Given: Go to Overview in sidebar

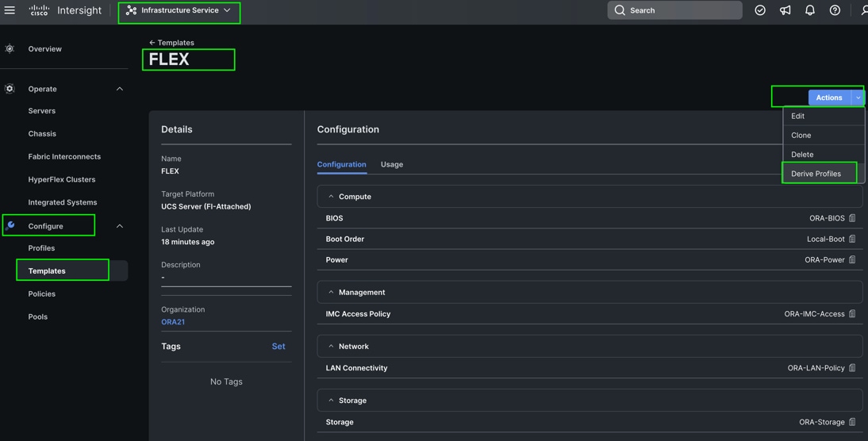Looking at the screenshot, I should click(45, 48).
